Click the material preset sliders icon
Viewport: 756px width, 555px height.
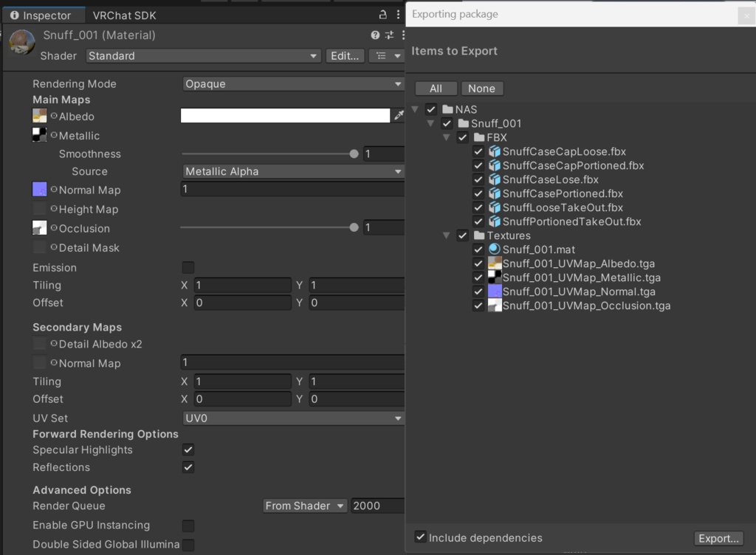(x=389, y=35)
